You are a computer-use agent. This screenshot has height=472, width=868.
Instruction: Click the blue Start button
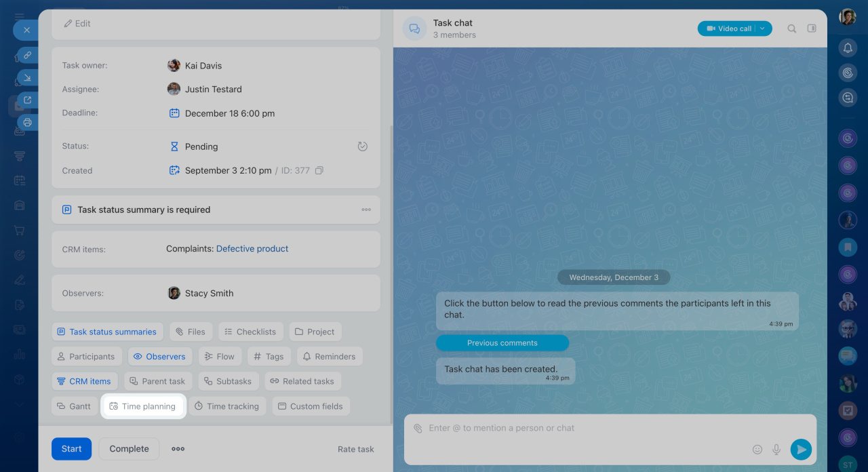click(71, 449)
